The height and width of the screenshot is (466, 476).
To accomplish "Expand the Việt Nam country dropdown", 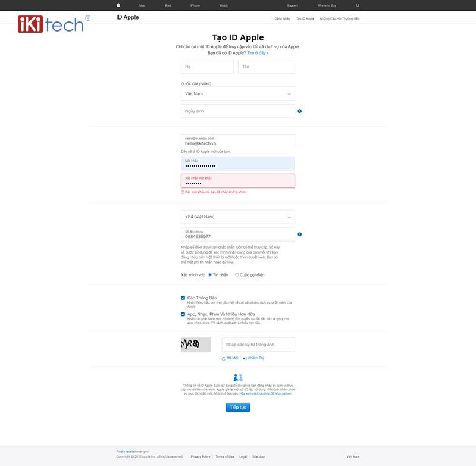I will pos(237,94).
